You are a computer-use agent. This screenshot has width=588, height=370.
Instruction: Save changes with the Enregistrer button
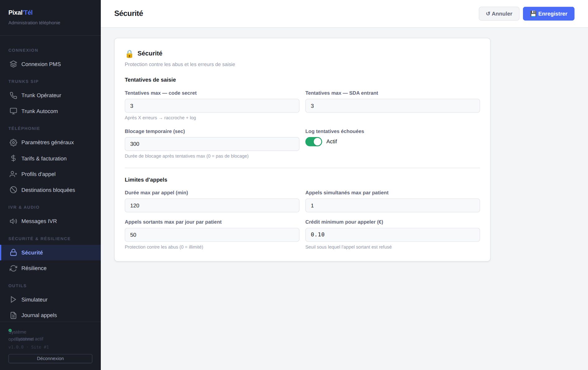[548, 14]
